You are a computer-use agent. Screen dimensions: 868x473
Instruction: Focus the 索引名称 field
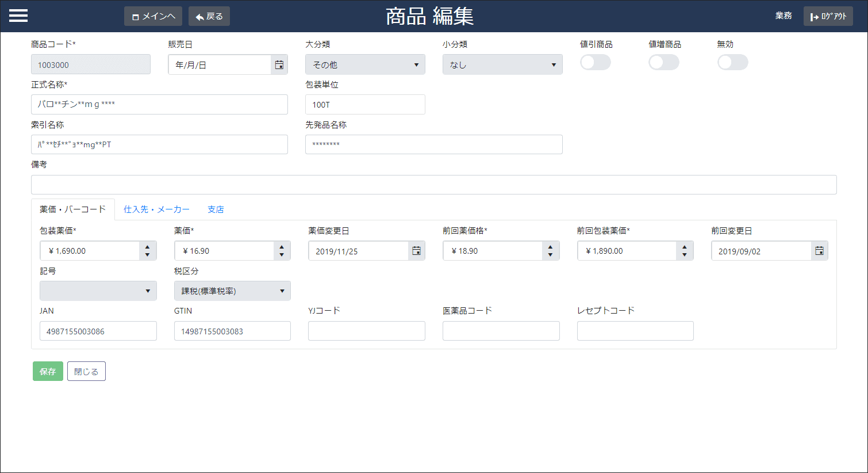[x=159, y=144]
